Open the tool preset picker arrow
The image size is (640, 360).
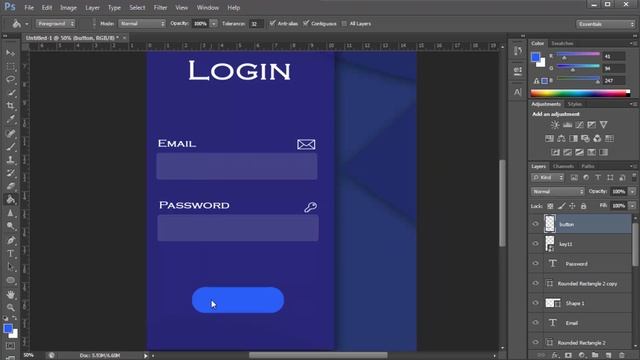[x=27, y=24]
